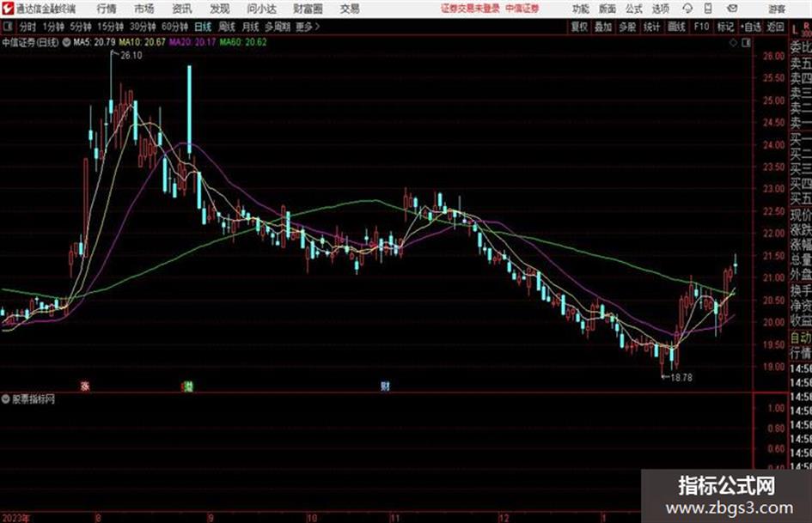
Task: Click the 复权 toolbar button
Action: coord(579,27)
